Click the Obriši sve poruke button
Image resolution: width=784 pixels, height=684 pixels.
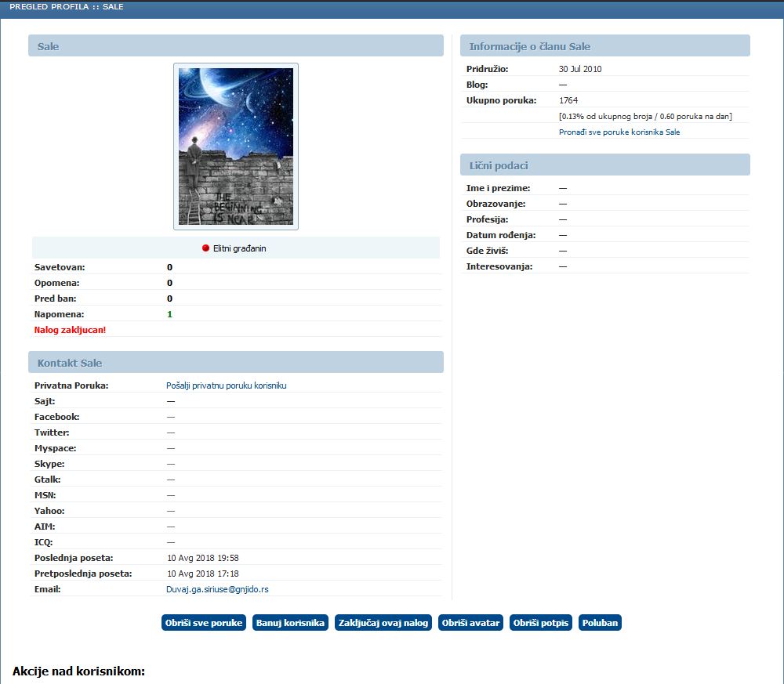point(204,623)
